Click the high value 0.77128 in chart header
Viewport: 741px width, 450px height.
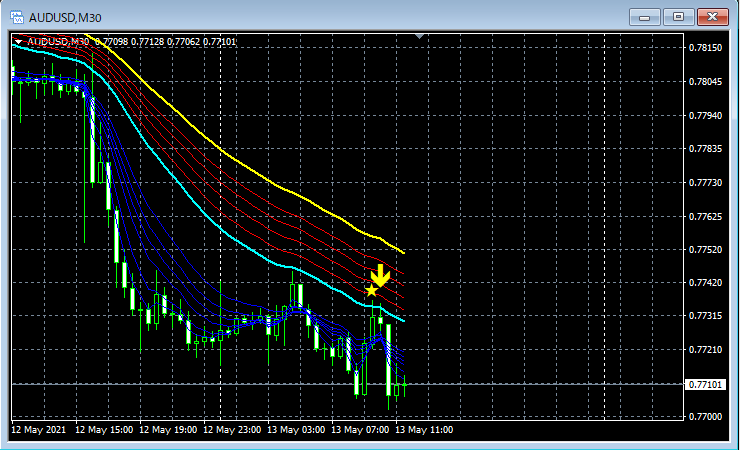[x=147, y=42]
